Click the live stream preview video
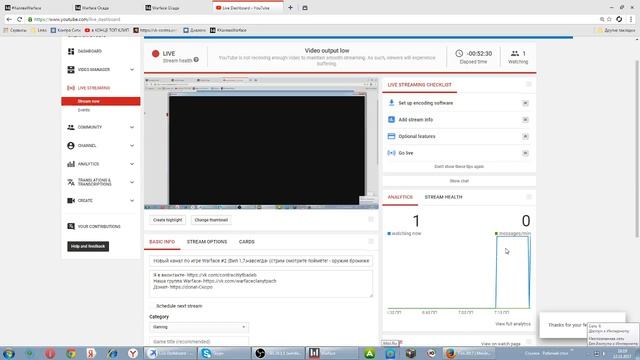This screenshot has width=640, height=360. [261, 144]
